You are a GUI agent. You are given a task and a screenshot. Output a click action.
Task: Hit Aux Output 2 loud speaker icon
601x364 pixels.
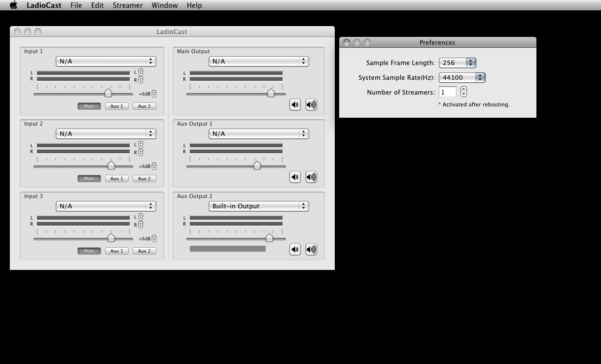tap(311, 249)
